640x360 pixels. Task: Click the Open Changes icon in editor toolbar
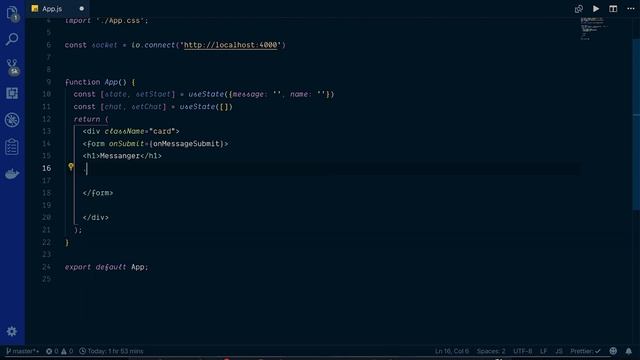[x=578, y=9]
